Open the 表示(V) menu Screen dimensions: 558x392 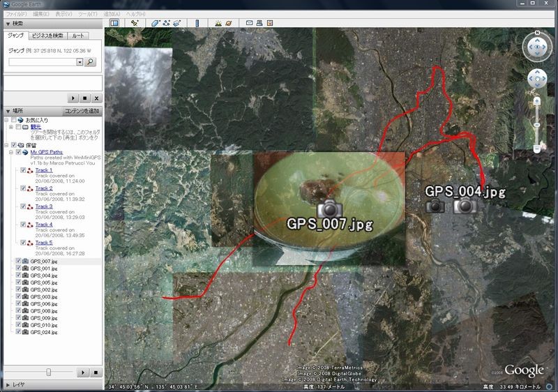pos(63,14)
